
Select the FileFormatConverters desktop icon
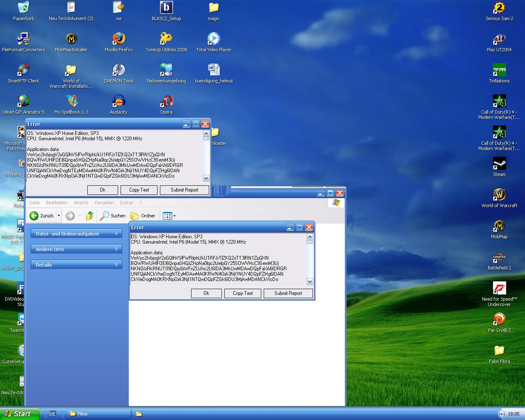(x=23, y=42)
